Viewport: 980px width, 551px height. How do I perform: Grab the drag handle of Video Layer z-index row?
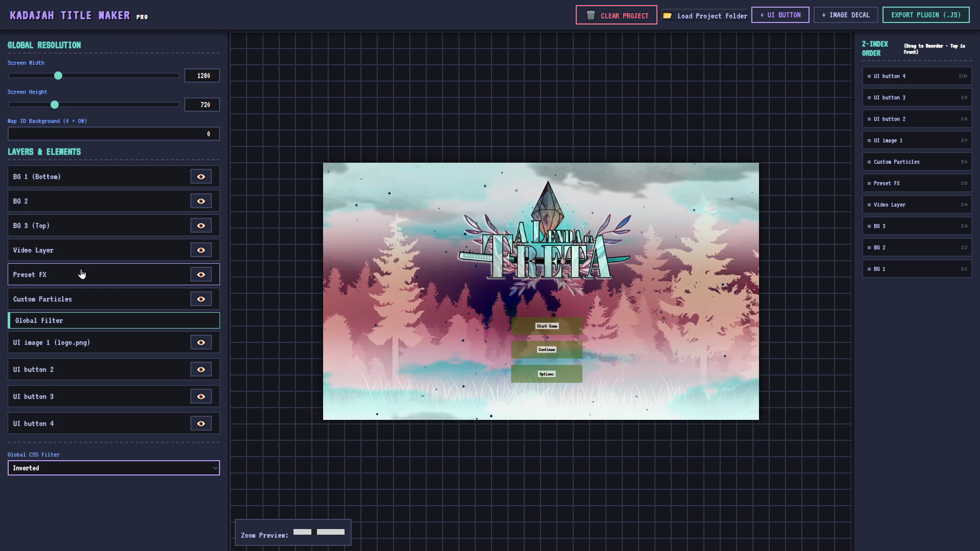point(869,205)
